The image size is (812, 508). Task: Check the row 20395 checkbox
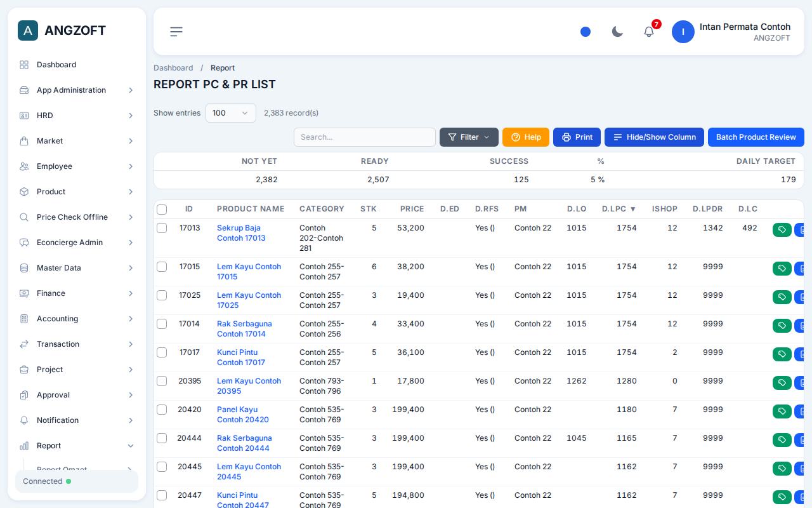(x=162, y=381)
